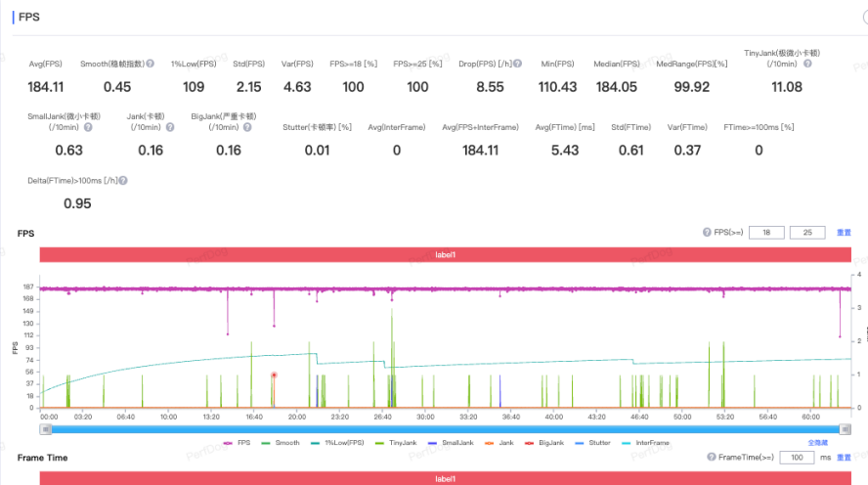The width and height of the screenshot is (868, 485).
Task: Focus the FrameTime(>=) field containing 100
Action: tap(797, 458)
